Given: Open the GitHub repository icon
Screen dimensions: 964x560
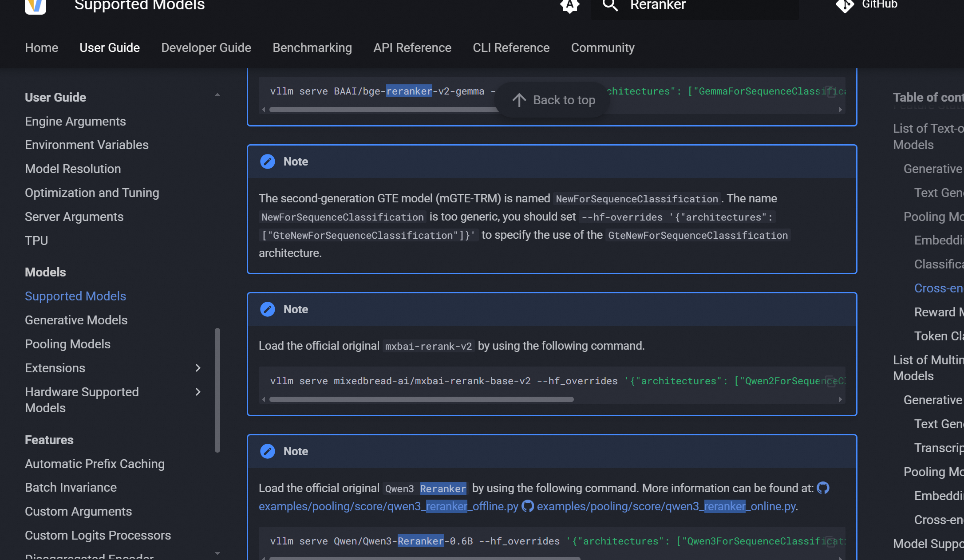Looking at the screenshot, I should coord(845,5).
